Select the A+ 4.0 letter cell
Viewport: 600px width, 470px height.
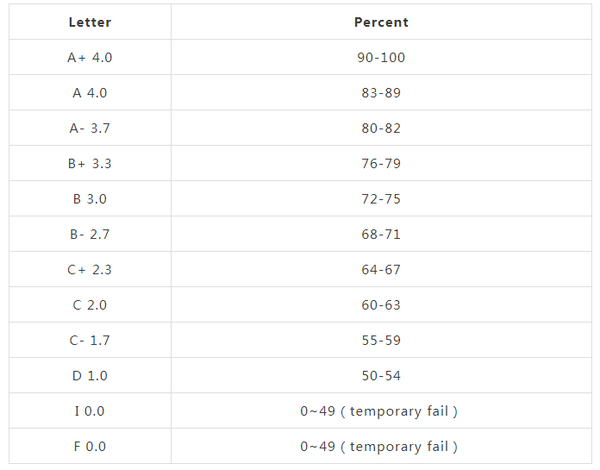[89, 58]
